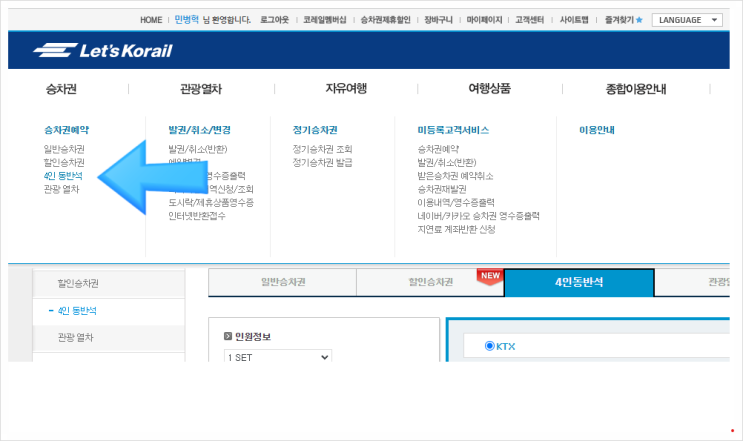Screen dimensions: 743x441
Task: Open the 승차권 main menu
Action: click(x=61, y=89)
